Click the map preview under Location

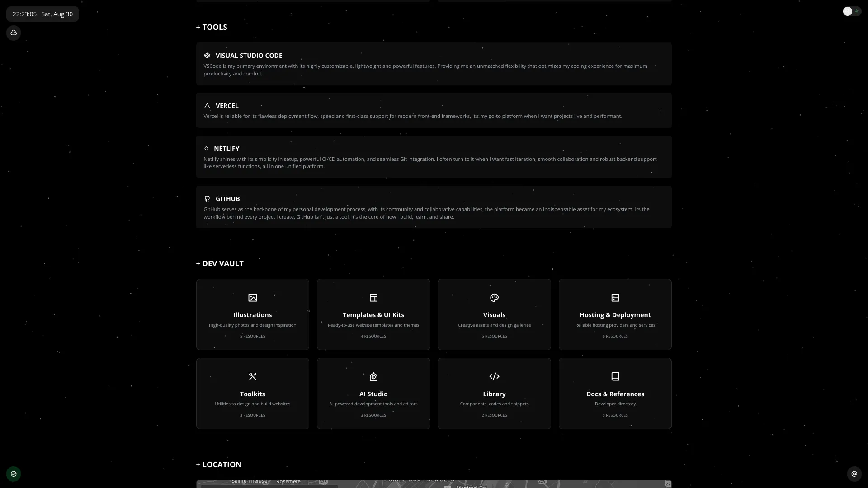[434, 484]
